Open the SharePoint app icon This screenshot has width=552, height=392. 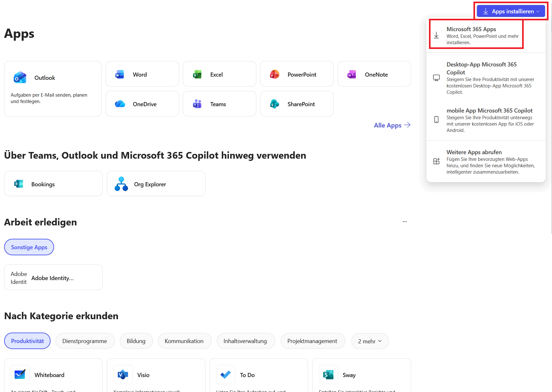point(274,104)
